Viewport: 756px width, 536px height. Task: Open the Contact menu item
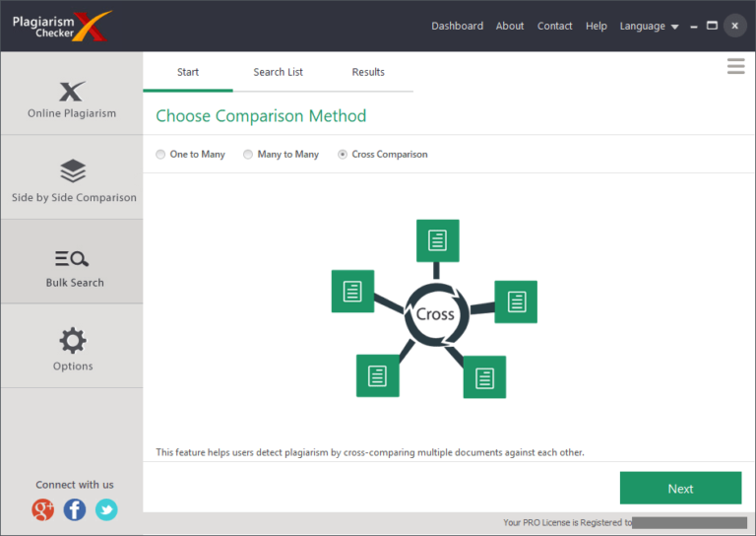pos(554,26)
